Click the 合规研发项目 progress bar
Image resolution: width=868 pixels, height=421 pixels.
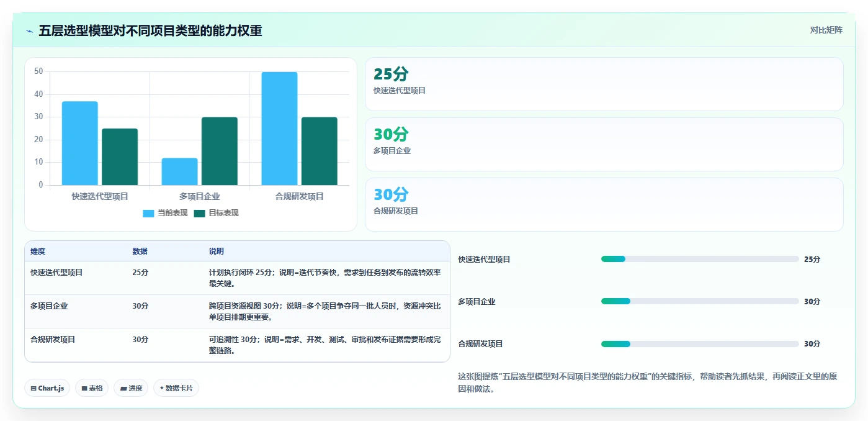pos(700,343)
